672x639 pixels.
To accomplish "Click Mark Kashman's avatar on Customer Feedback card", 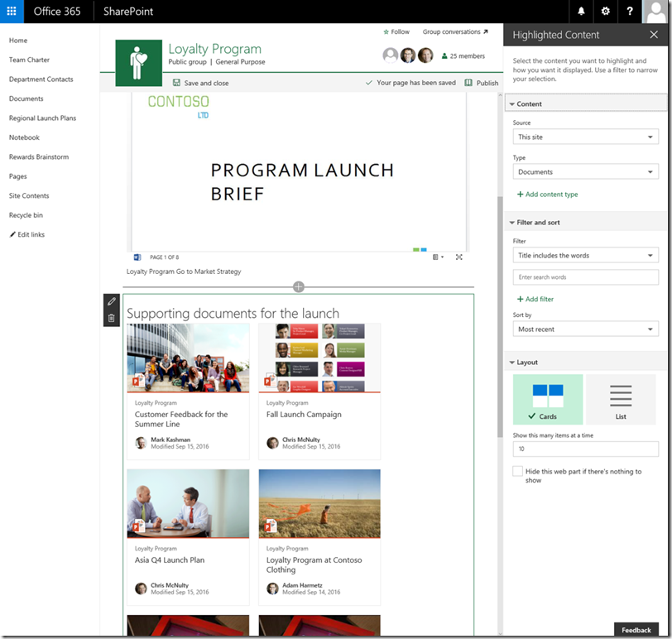I will [x=141, y=443].
